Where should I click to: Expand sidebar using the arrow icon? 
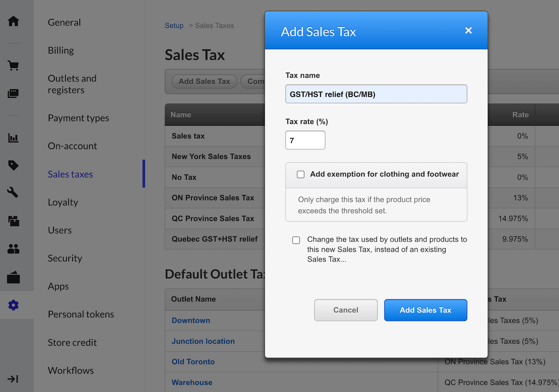[13, 379]
